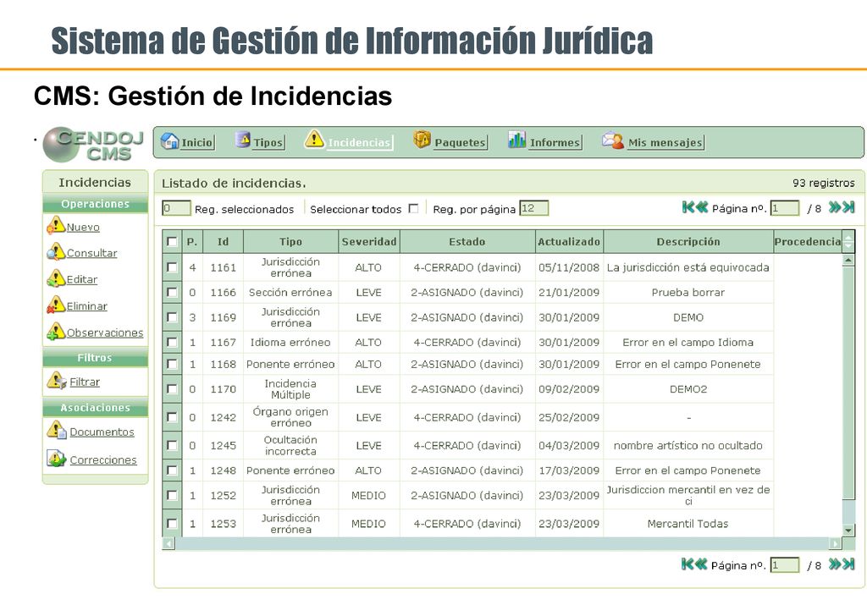This screenshot has height=616, width=867.
Task: Click the horizontal scrollbar right arrow
Action: [835, 543]
